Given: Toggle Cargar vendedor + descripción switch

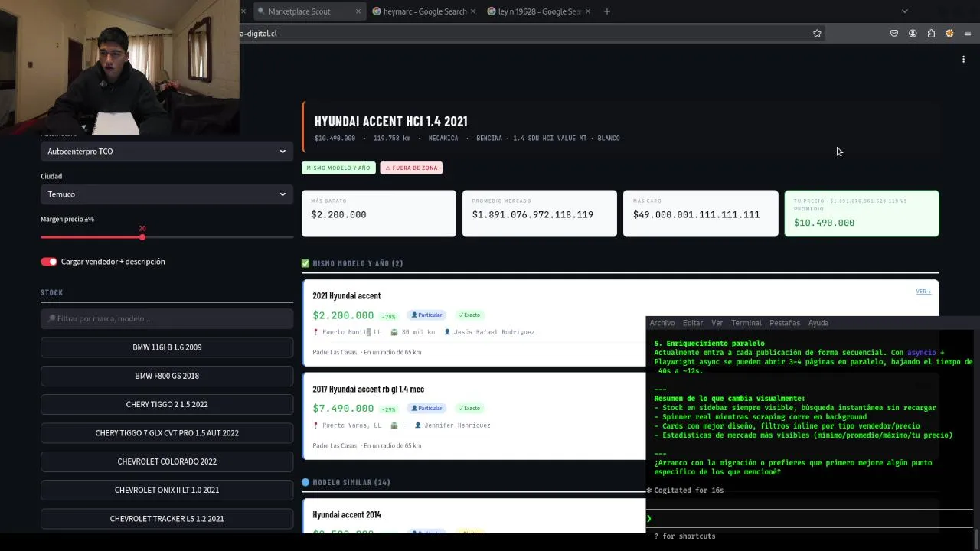Looking at the screenshot, I should click(x=49, y=262).
